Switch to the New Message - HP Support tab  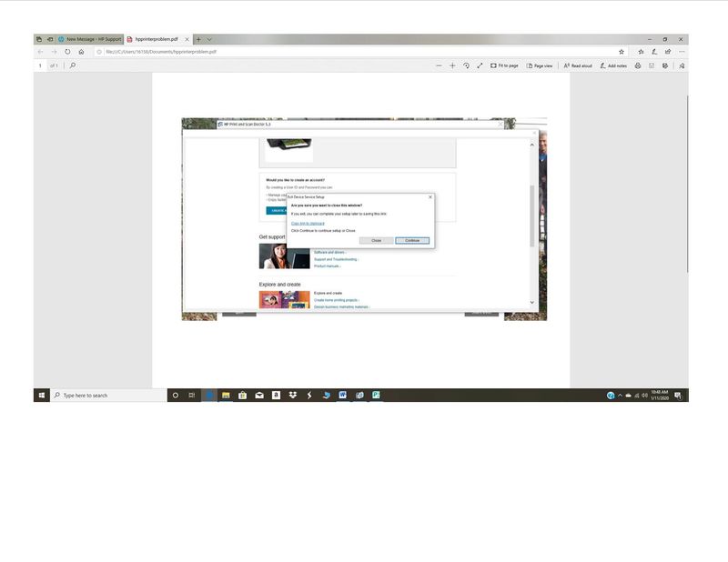click(x=89, y=39)
